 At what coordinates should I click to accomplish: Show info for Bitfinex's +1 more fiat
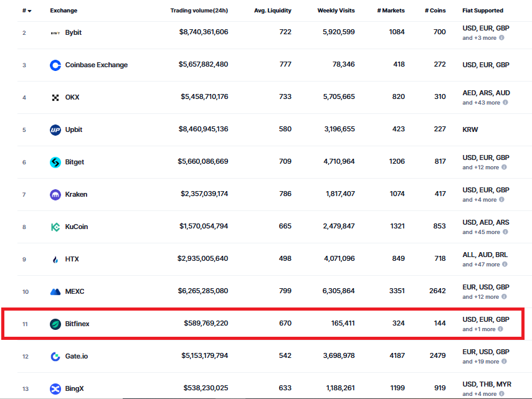(x=500, y=329)
